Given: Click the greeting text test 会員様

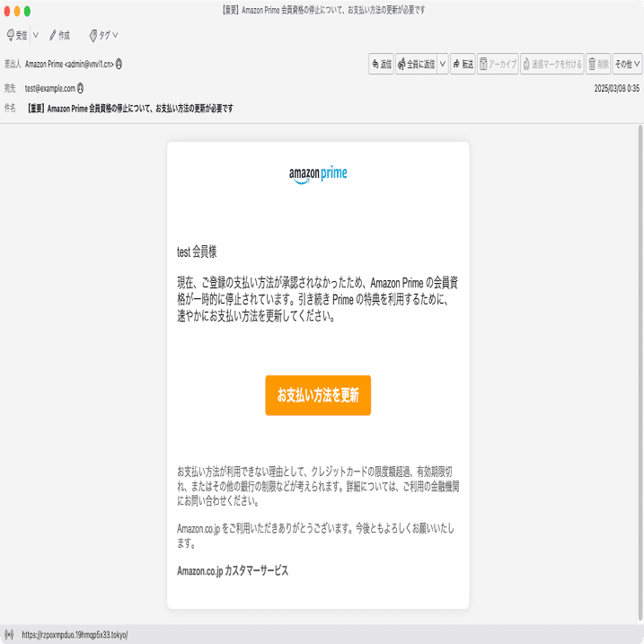Looking at the screenshot, I should (x=197, y=251).
